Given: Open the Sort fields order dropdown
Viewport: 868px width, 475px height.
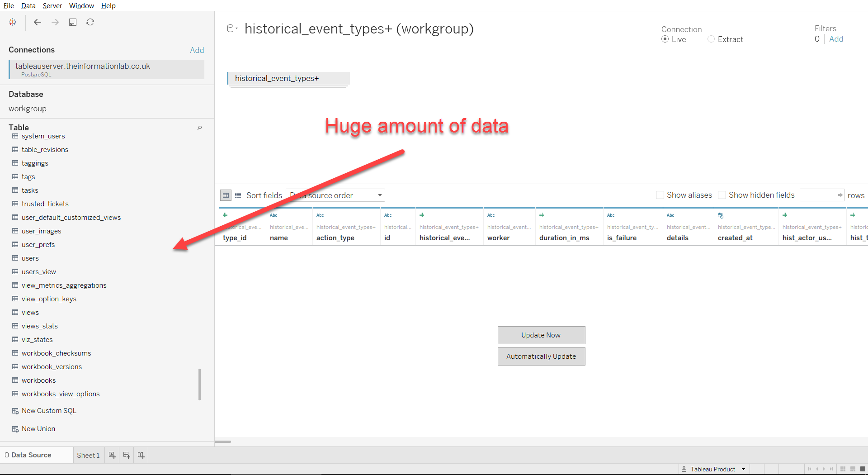Looking at the screenshot, I should point(379,195).
